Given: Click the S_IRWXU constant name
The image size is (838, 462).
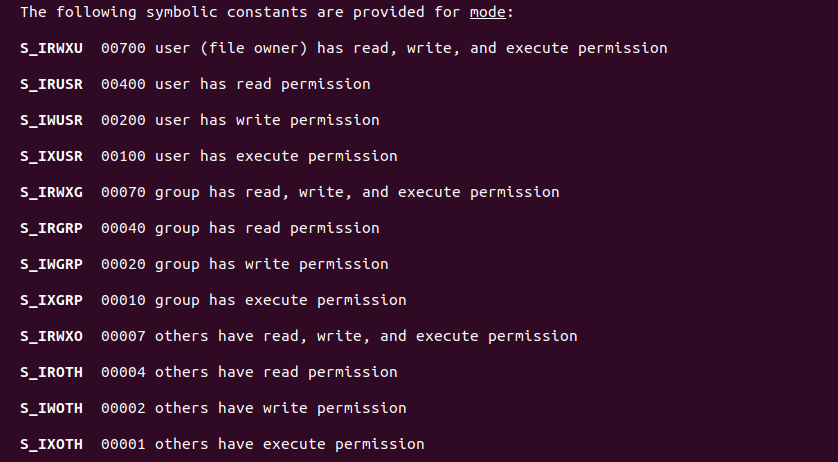Looking at the screenshot, I should pos(52,48).
